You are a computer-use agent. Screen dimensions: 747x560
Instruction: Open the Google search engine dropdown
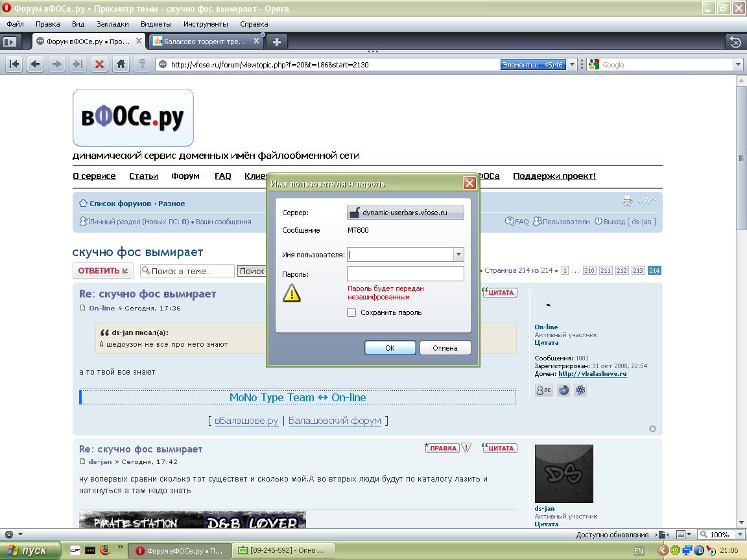(738, 64)
